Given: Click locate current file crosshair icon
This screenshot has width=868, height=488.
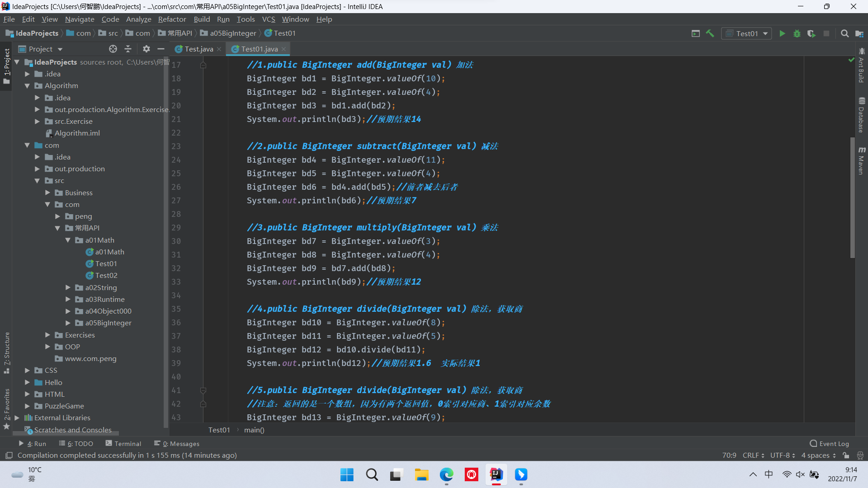Looking at the screenshot, I should pos(113,49).
